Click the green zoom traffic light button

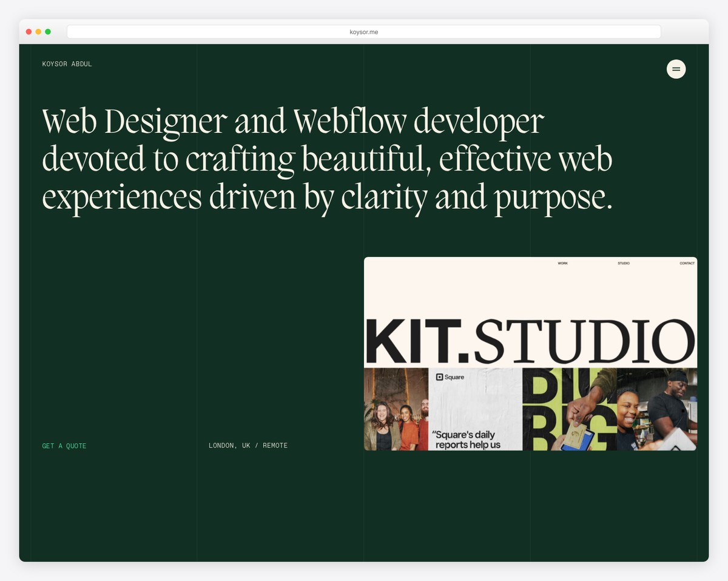pos(47,31)
